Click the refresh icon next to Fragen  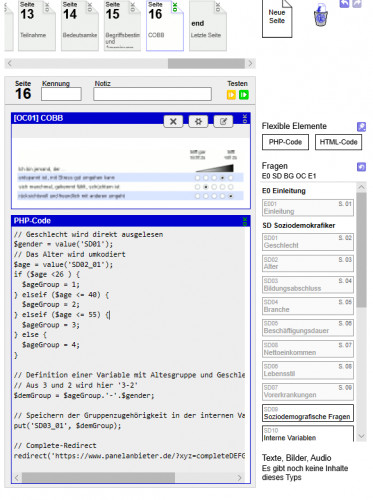click(361, 167)
